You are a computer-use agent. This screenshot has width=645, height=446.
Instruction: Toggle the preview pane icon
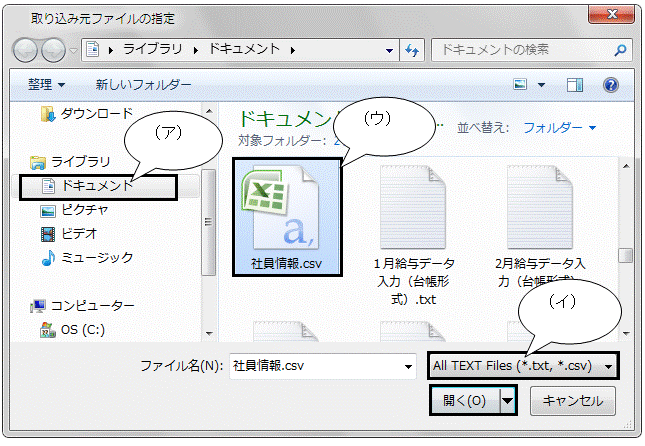[575, 85]
